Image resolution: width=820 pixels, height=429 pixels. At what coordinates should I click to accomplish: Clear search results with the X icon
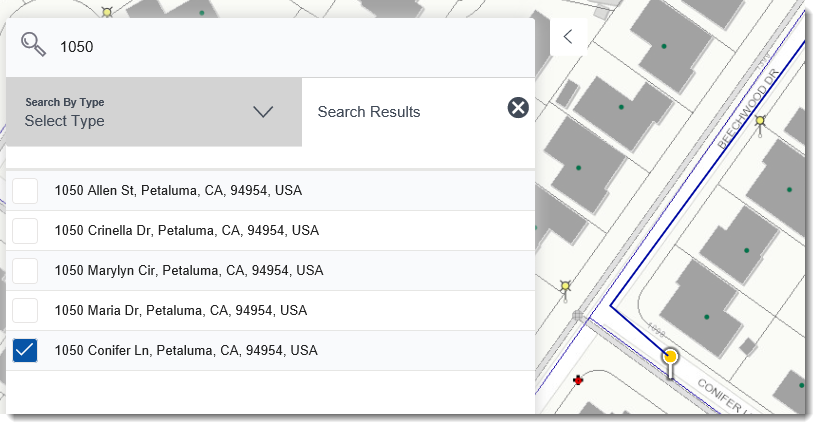518,108
